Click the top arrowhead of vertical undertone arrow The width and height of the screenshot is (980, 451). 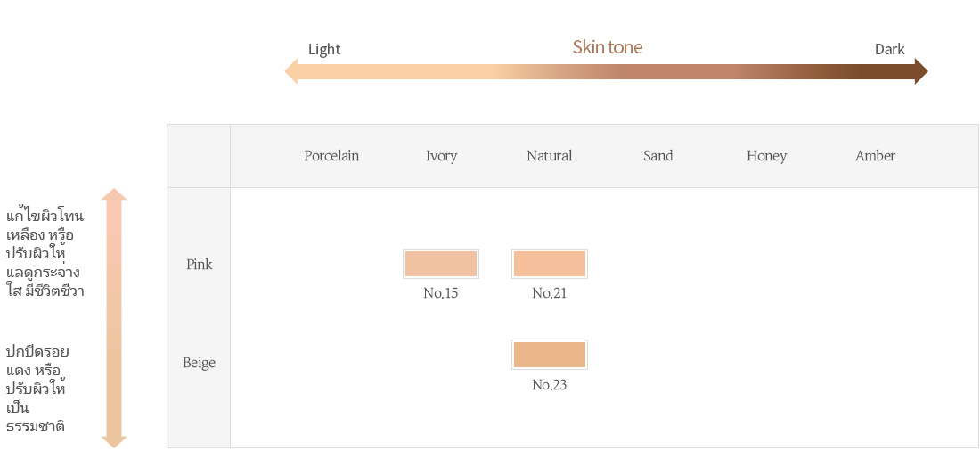(x=114, y=194)
